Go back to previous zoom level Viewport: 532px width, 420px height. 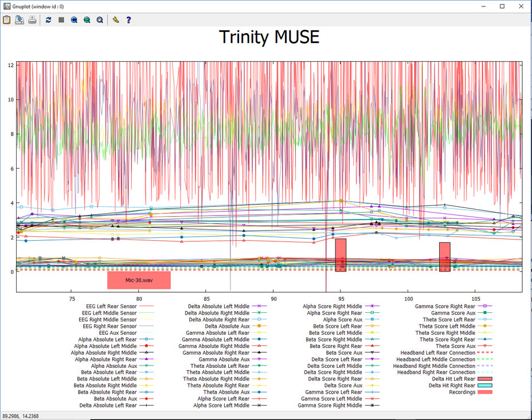pyautogui.click(x=74, y=20)
